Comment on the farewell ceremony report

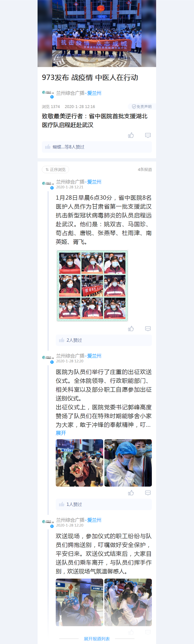(148, 493)
